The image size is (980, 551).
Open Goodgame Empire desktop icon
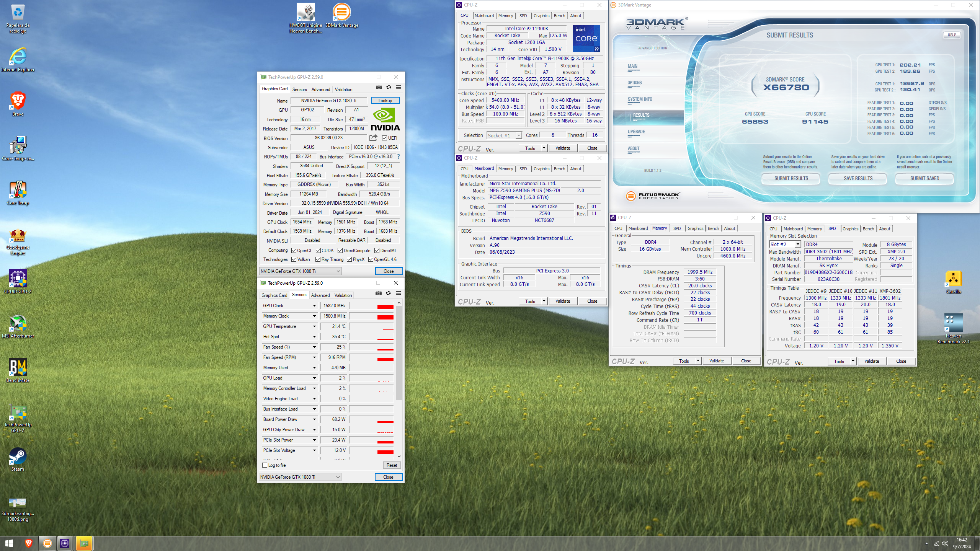point(18,242)
